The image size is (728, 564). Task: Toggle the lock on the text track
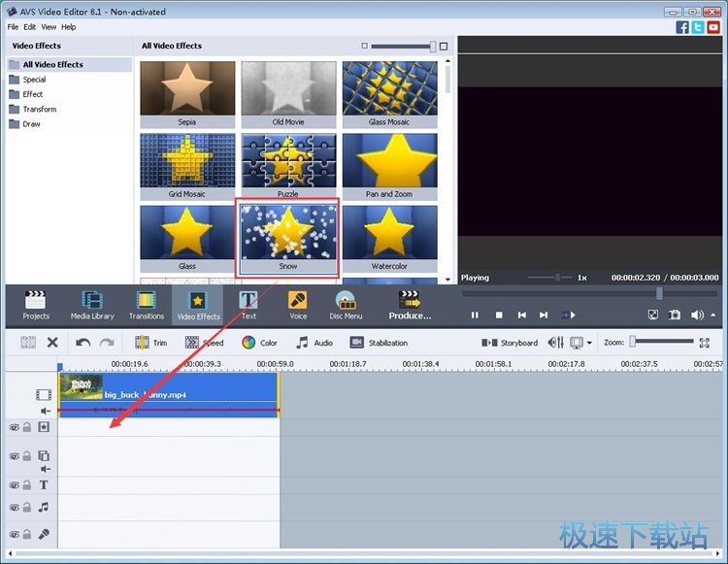[x=27, y=485]
